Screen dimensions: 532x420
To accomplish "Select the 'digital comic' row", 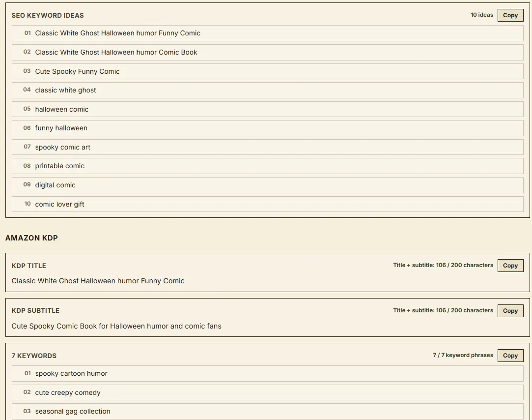I will pos(267,185).
